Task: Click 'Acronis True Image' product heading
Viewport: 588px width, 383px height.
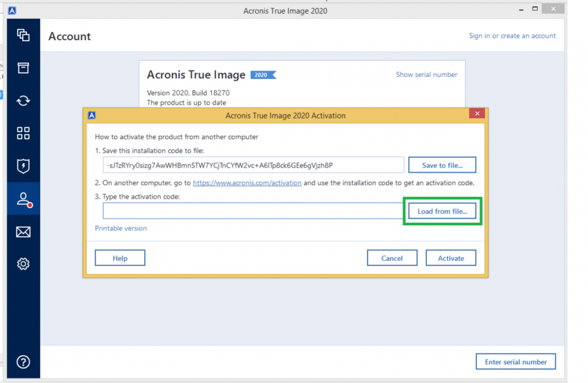Action: [x=196, y=74]
